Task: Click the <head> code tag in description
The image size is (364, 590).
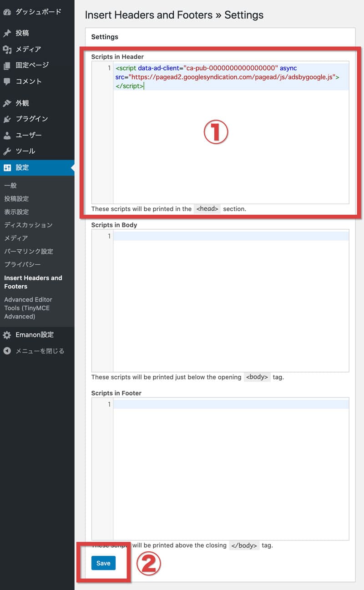Action: (x=207, y=209)
